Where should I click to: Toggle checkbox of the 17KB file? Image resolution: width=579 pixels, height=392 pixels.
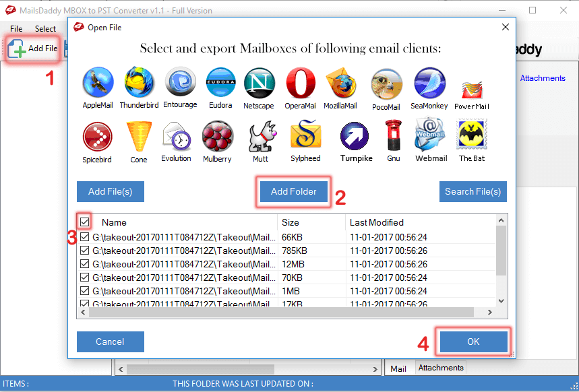[x=84, y=303]
